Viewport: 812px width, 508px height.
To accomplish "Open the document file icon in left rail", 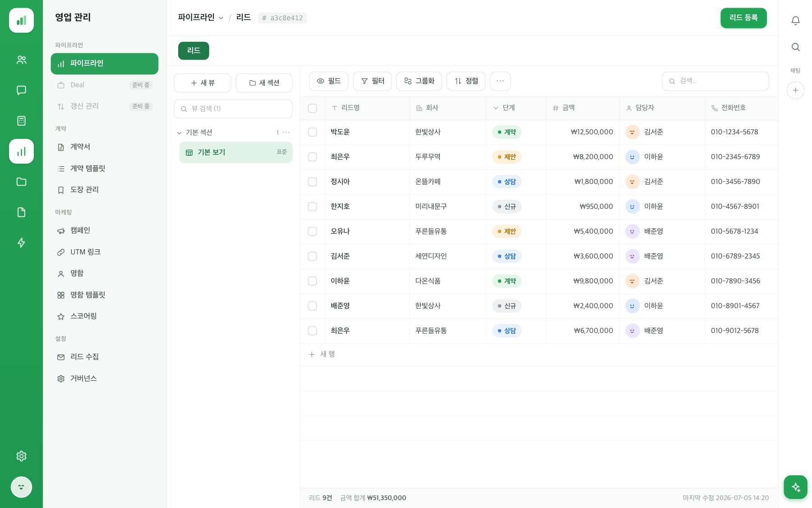I will pyautogui.click(x=21, y=212).
